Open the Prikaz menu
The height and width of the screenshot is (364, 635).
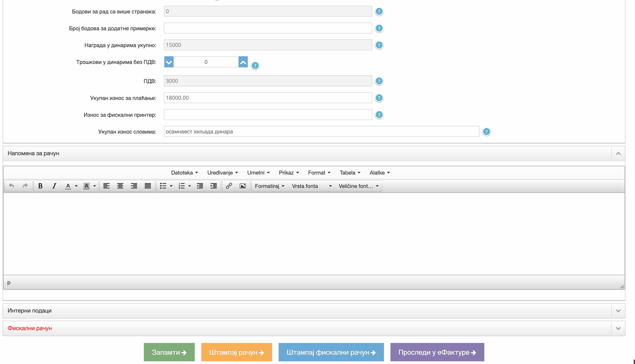point(289,173)
